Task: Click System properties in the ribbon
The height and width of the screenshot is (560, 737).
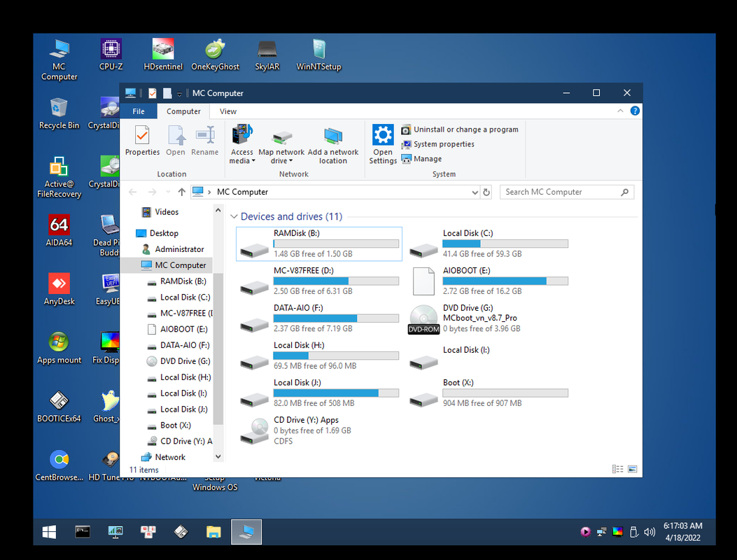Action: pos(437,144)
